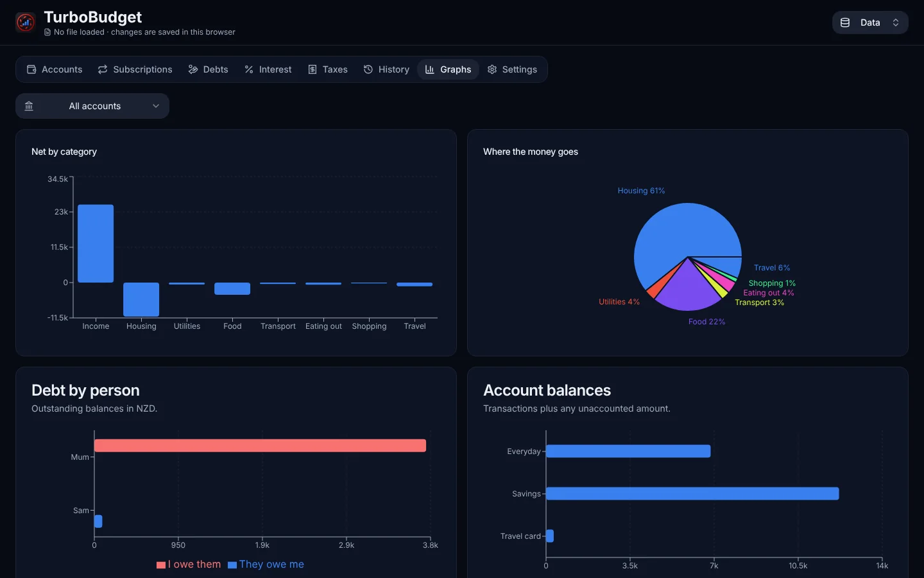Click the Everyday account balance bar
Viewport: 924px width, 578px height.
pos(628,451)
